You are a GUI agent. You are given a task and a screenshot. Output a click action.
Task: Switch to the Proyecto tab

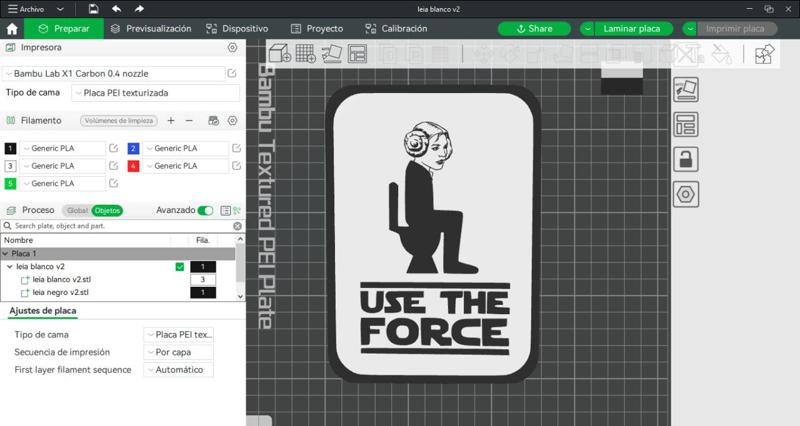[317, 29]
